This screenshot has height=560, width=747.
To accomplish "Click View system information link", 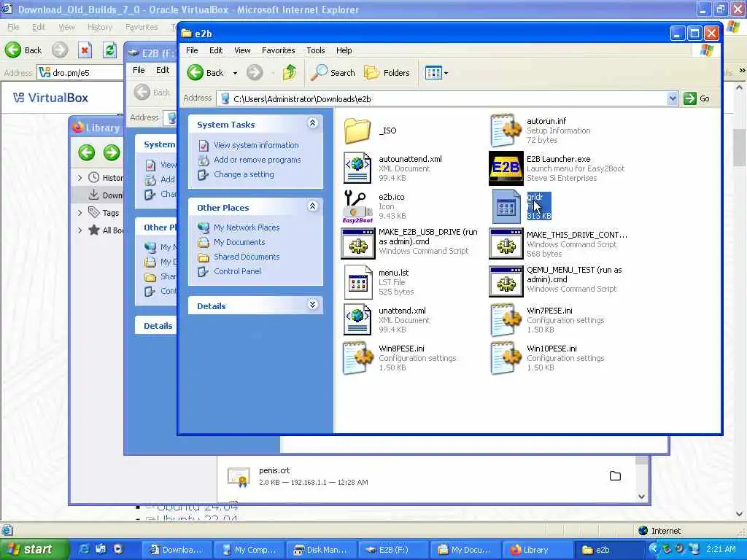I will pyautogui.click(x=256, y=145).
